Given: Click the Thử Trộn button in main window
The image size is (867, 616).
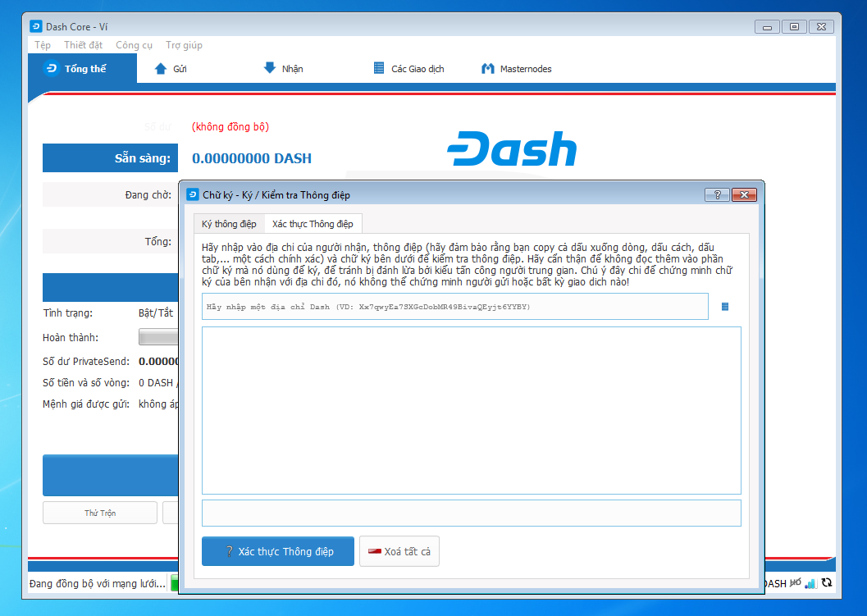Looking at the screenshot, I should click(x=100, y=513).
